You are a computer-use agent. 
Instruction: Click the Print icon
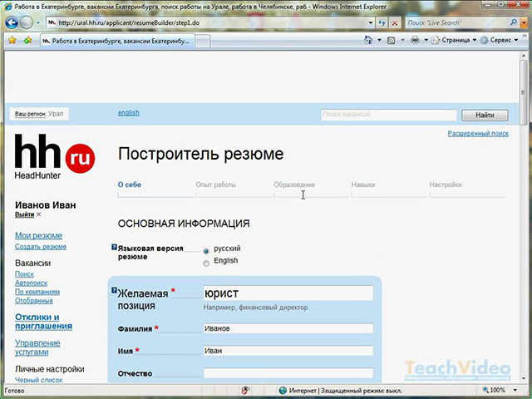click(x=415, y=41)
